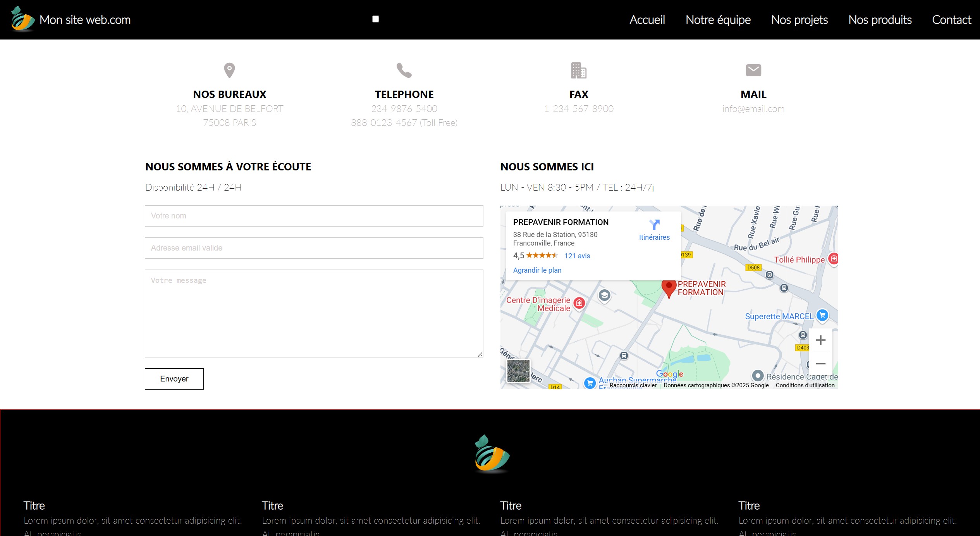Image resolution: width=980 pixels, height=536 pixels.
Task: Click the fax building icon
Action: coord(579,70)
